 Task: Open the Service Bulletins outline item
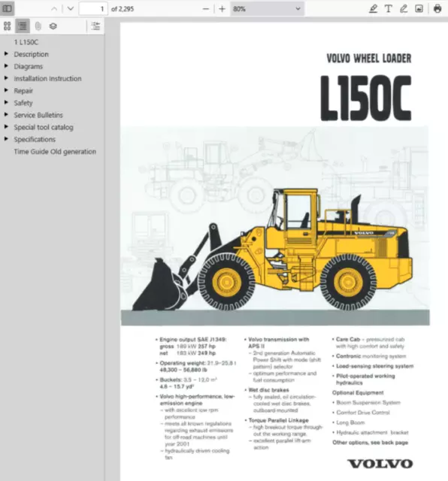[38, 115]
